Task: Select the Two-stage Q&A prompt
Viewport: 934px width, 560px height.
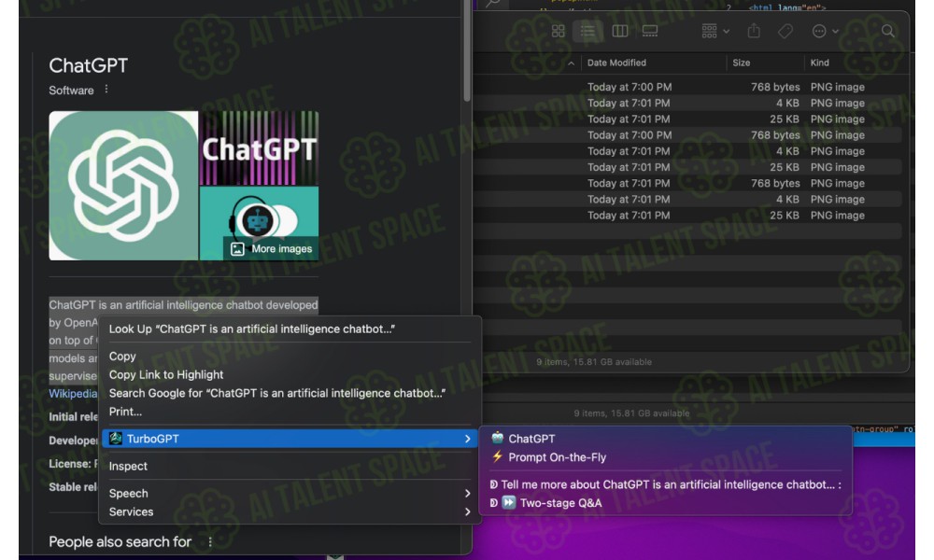Action: click(666, 503)
